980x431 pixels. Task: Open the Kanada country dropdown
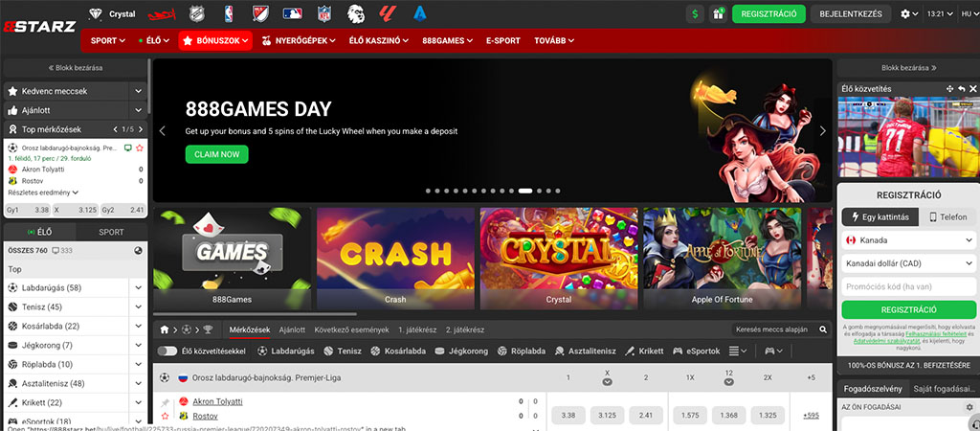(909, 240)
